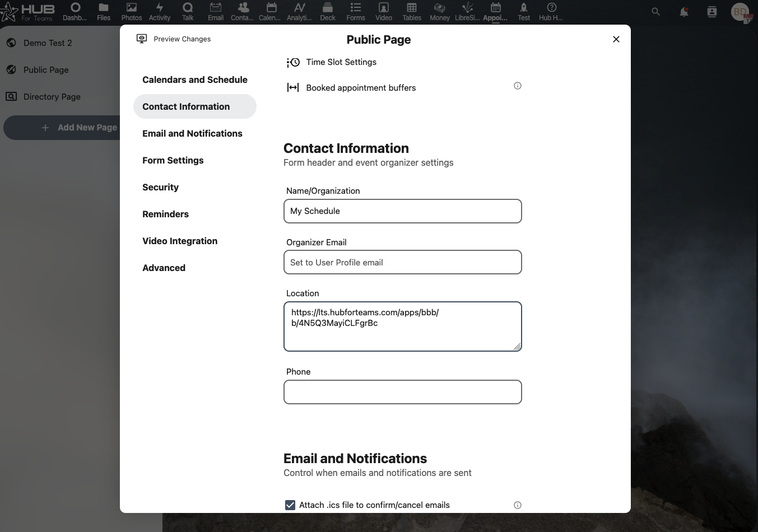Click the Email and Notifications heading

point(355,459)
